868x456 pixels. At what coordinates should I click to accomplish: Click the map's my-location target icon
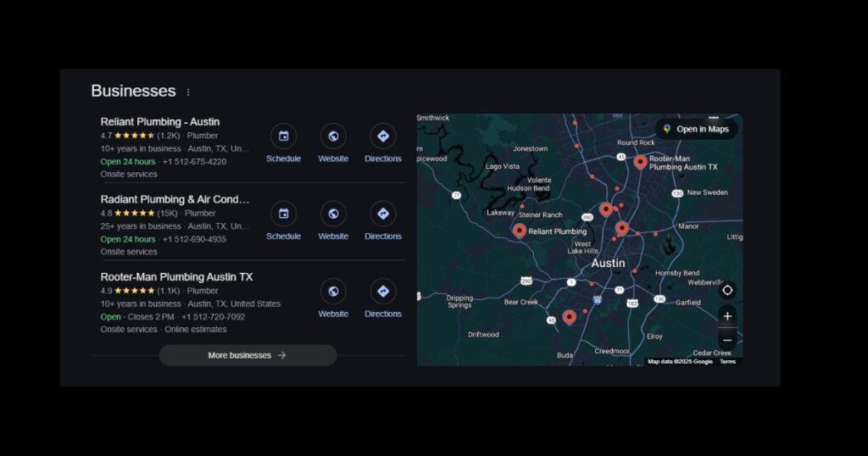(726, 290)
